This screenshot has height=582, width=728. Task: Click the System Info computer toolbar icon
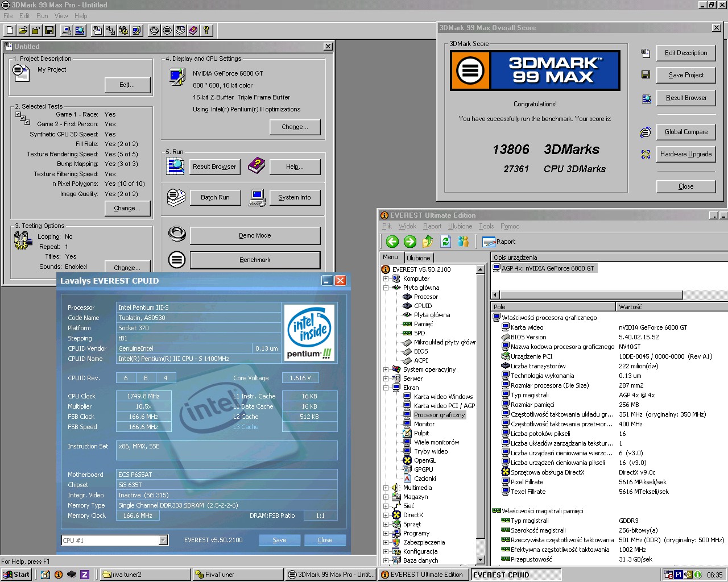click(67, 30)
